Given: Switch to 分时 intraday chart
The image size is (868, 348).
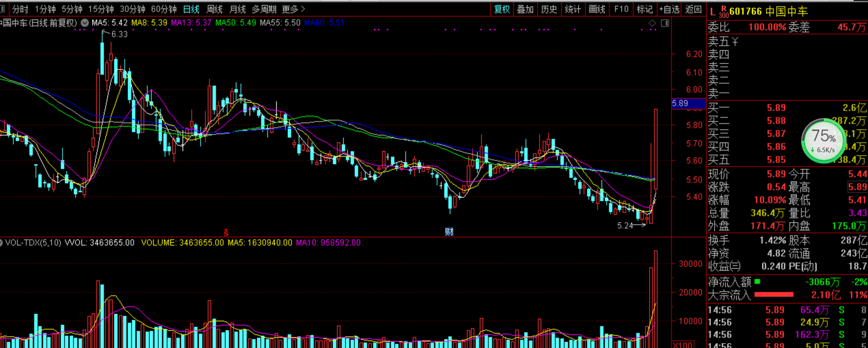Looking at the screenshot, I should pyautogui.click(x=20, y=9).
